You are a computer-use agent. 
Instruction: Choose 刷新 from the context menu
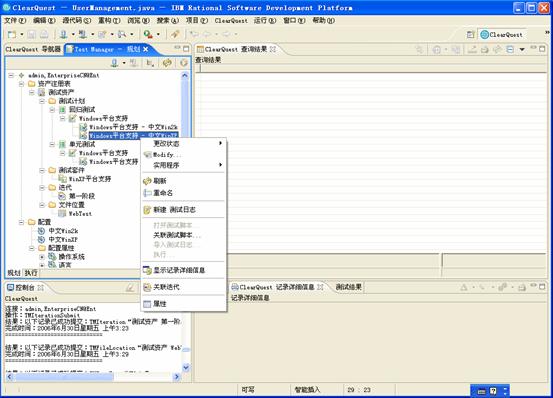pos(183,181)
